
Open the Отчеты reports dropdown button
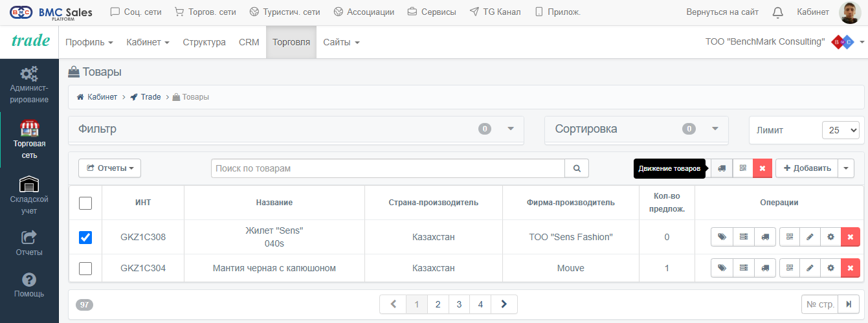tap(109, 168)
